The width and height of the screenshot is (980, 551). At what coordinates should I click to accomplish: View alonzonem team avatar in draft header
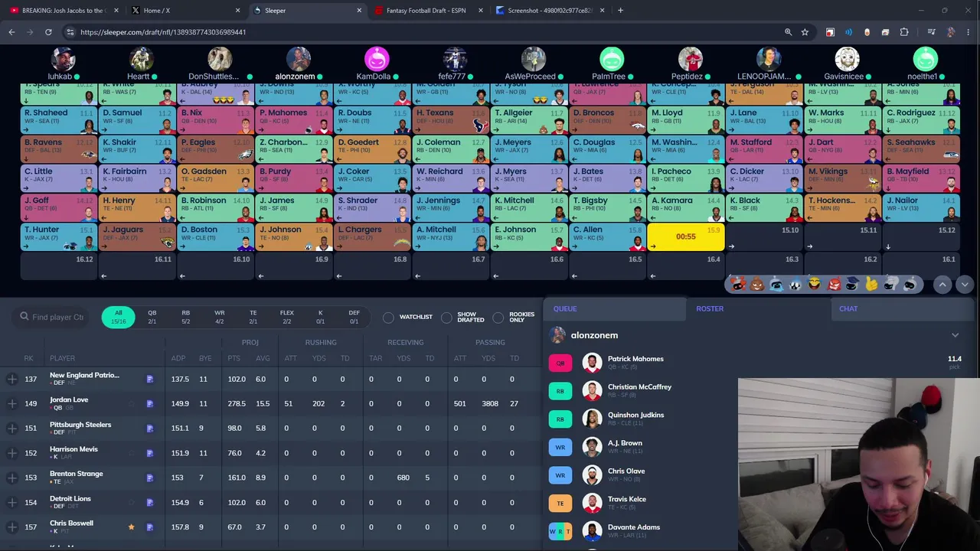pyautogui.click(x=298, y=59)
